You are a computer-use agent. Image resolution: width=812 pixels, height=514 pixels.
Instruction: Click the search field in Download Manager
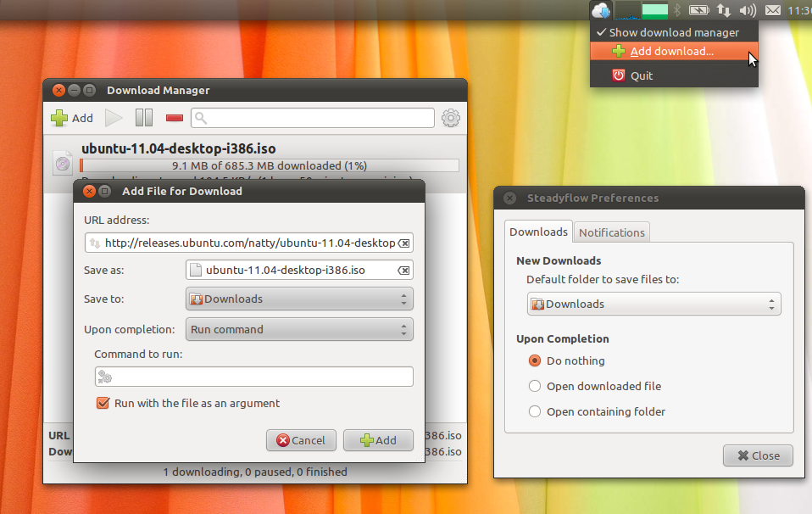coord(312,118)
